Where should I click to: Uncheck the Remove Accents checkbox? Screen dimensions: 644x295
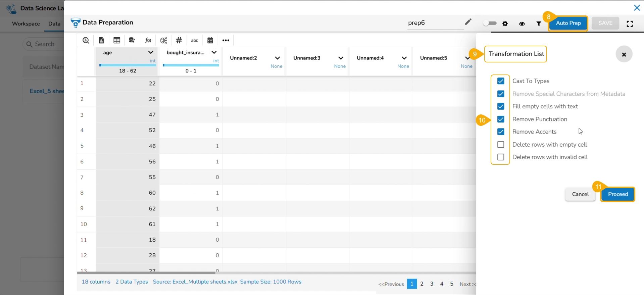click(501, 132)
